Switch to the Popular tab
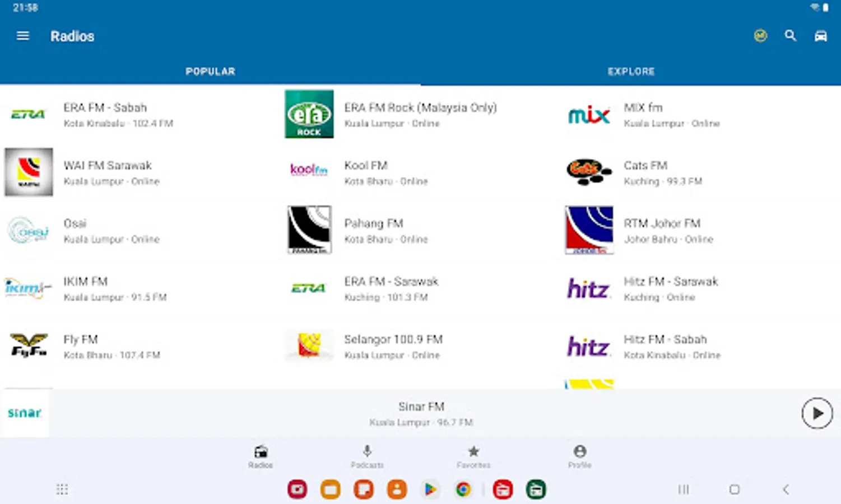841x504 pixels. coord(210,71)
